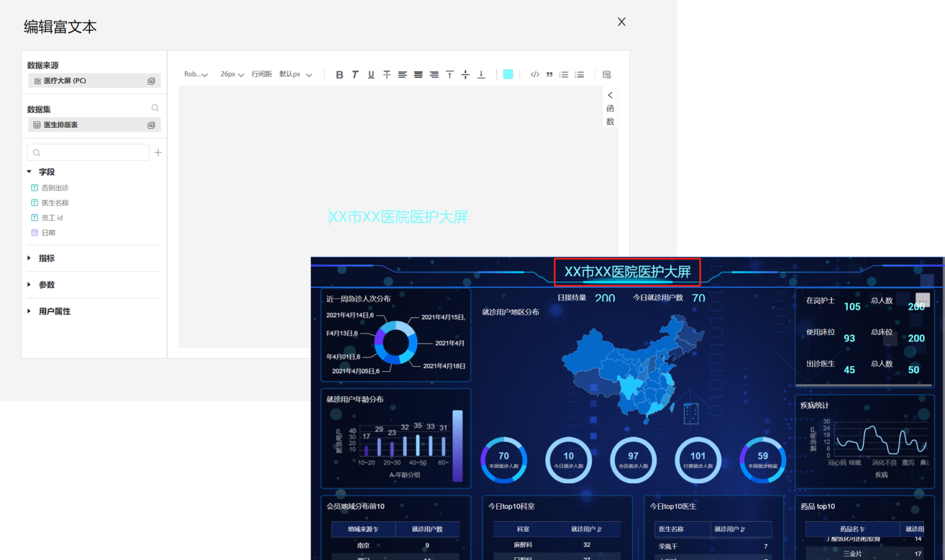Viewport: 945px width, 560px height.
Task: Center-align the text
Action: 418,75
